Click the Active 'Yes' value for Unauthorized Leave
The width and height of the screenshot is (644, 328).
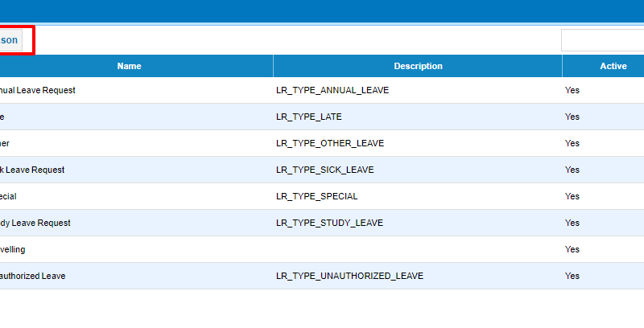click(x=572, y=276)
